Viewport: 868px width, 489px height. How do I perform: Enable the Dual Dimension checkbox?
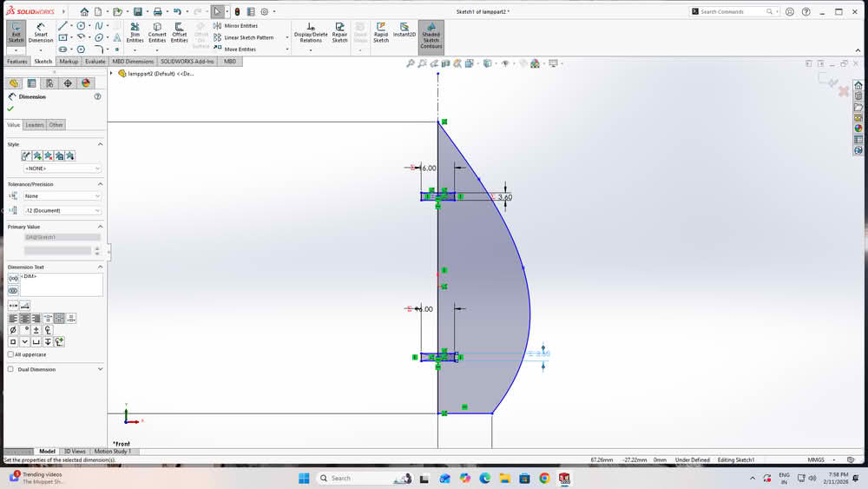(x=10, y=369)
